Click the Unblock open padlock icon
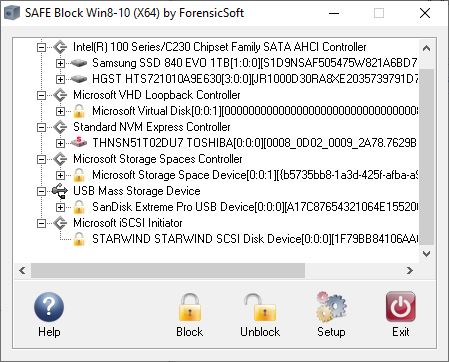The image size is (449, 362). (260, 307)
